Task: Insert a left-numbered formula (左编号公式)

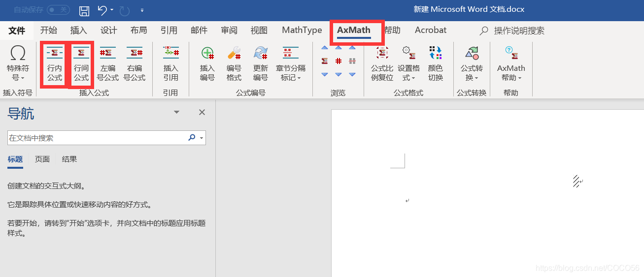Action: coord(107,64)
